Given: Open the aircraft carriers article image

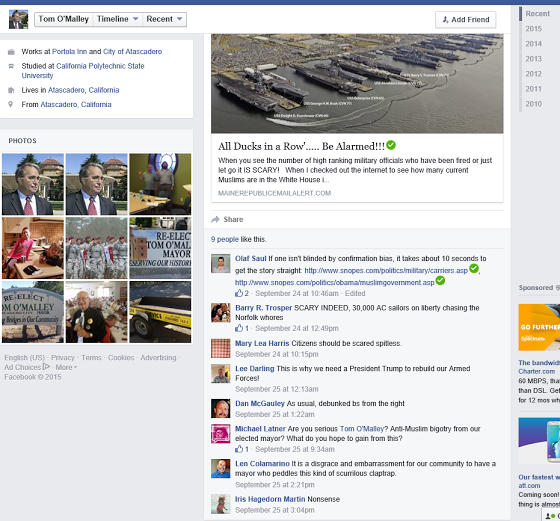Looking at the screenshot, I should tap(357, 84).
